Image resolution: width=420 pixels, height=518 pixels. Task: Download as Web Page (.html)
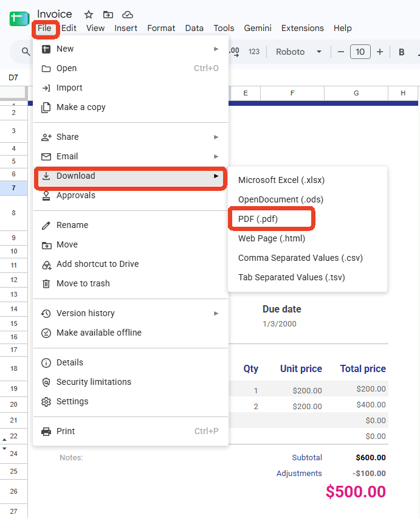pos(308,239)
